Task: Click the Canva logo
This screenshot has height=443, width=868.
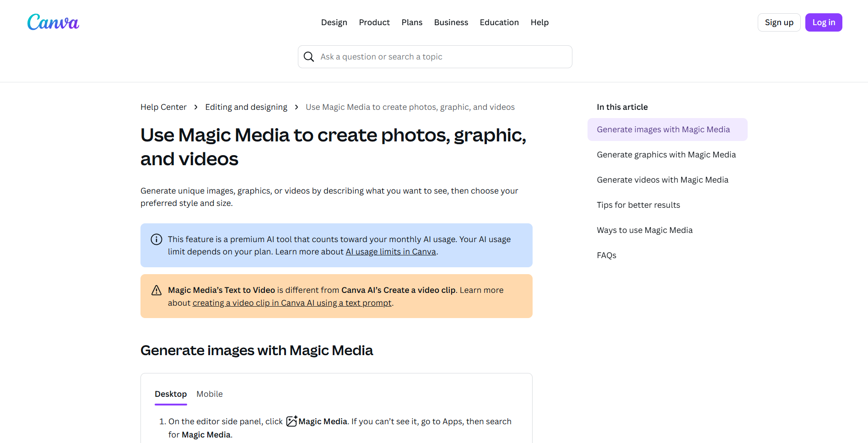Action: pyautogui.click(x=53, y=22)
